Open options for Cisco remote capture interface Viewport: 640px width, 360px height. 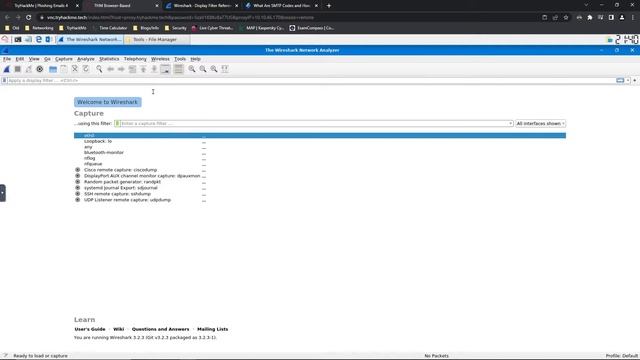tap(78, 170)
